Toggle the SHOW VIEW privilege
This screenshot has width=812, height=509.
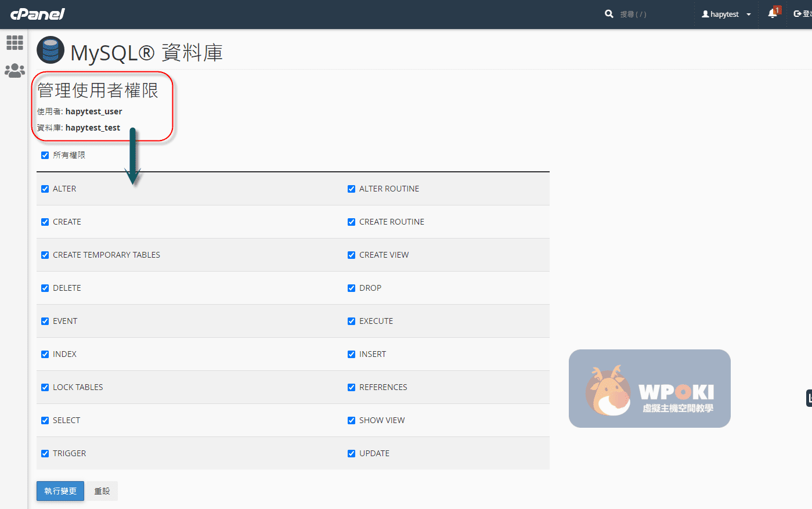[x=351, y=420]
